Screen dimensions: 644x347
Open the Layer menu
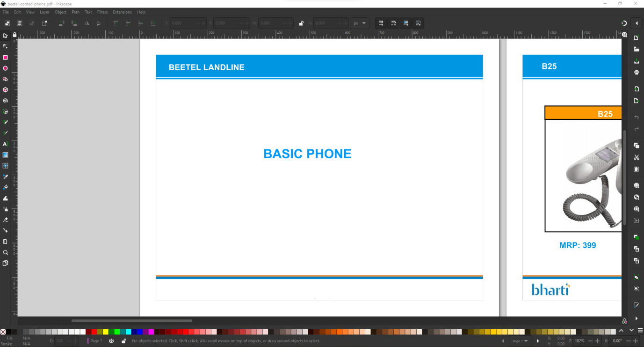44,12
